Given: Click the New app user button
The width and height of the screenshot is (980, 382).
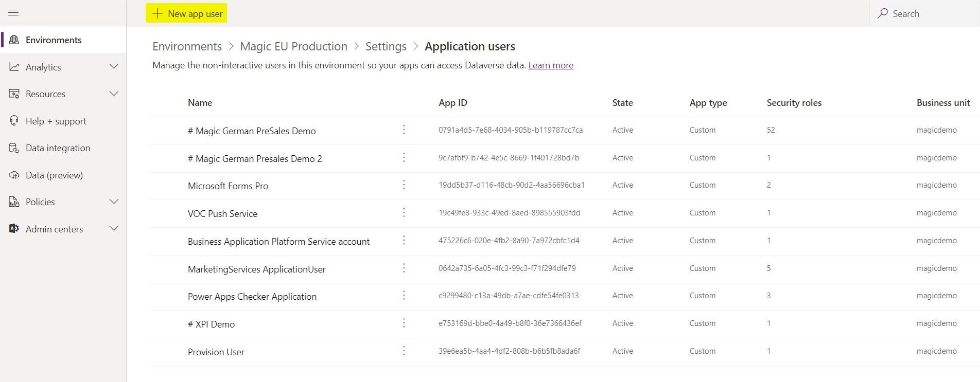Looking at the screenshot, I should pos(186,13).
